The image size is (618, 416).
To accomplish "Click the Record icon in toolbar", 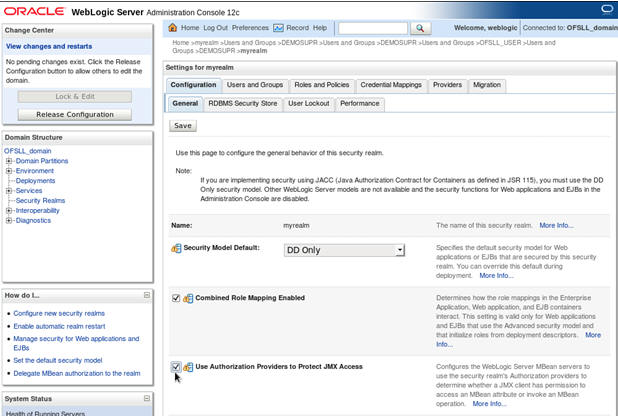I will coord(278,28).
